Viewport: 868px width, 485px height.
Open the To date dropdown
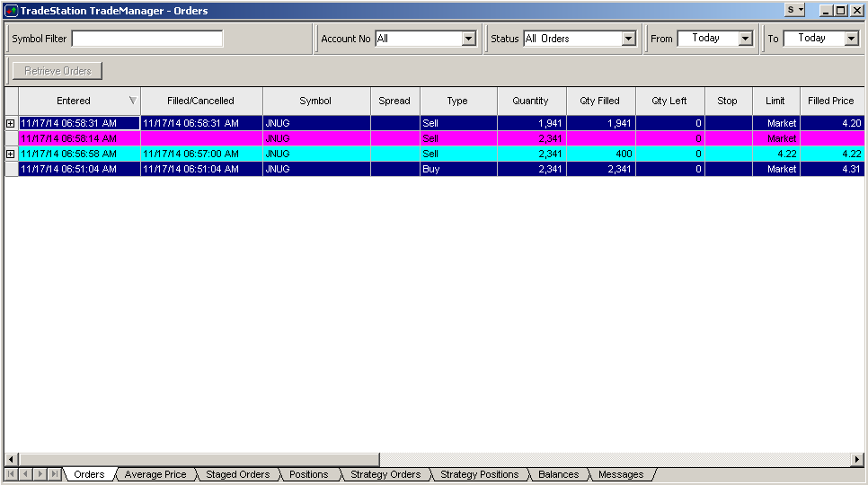click(852, 38)
